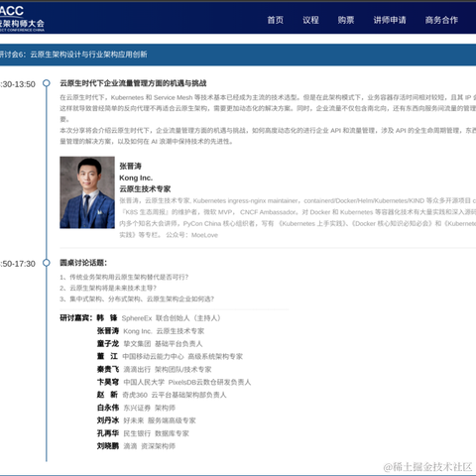Open the 首页 navigation item
This screenshot has height=476, width=476.
(275, 20)
